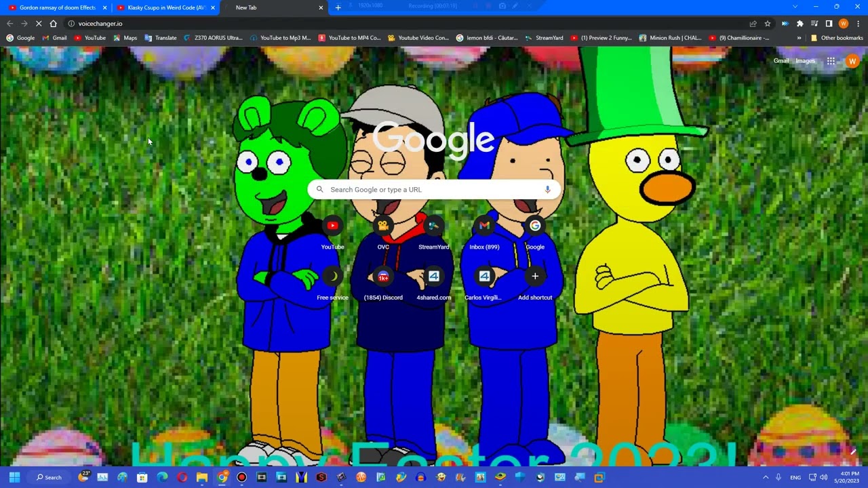This screenshot has width=868, height=488.
Task: Click the Gmail link on the page header
Action: pos(781,61)
